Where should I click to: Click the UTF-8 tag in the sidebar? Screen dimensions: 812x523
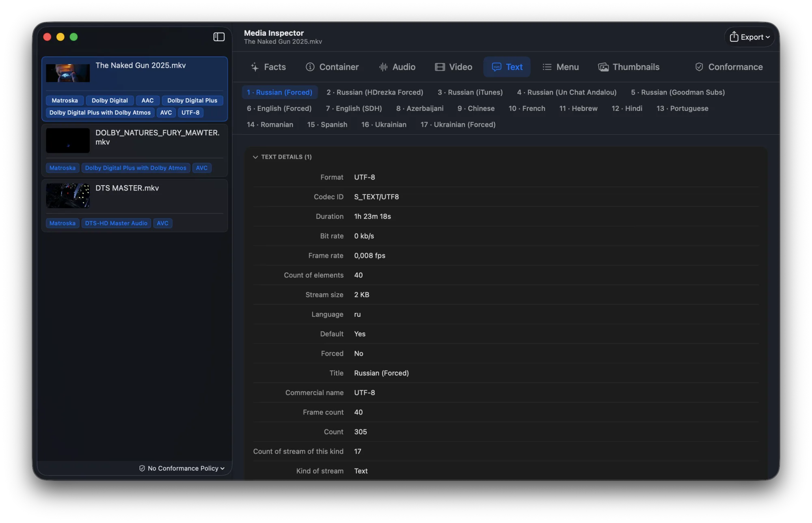pos(190,112)
